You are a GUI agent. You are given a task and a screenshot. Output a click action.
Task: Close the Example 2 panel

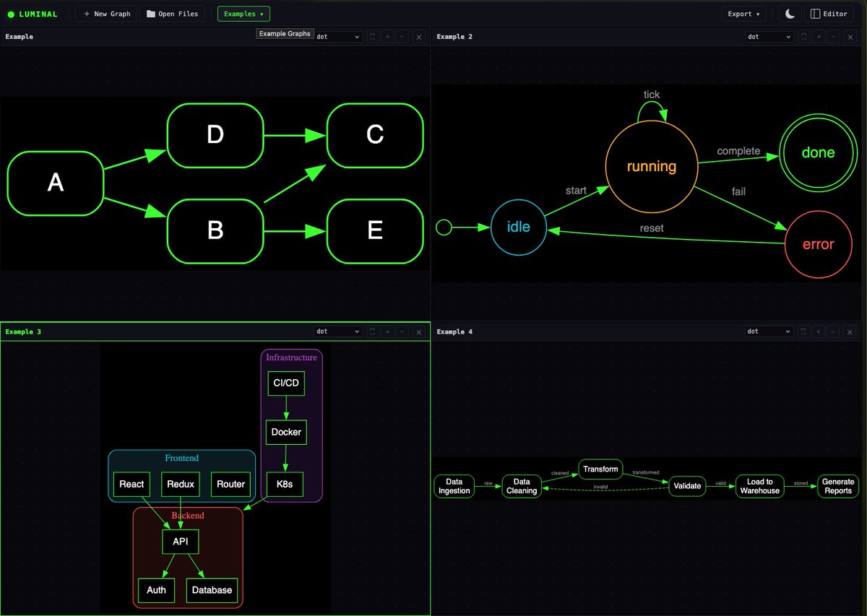pos(850,36)
